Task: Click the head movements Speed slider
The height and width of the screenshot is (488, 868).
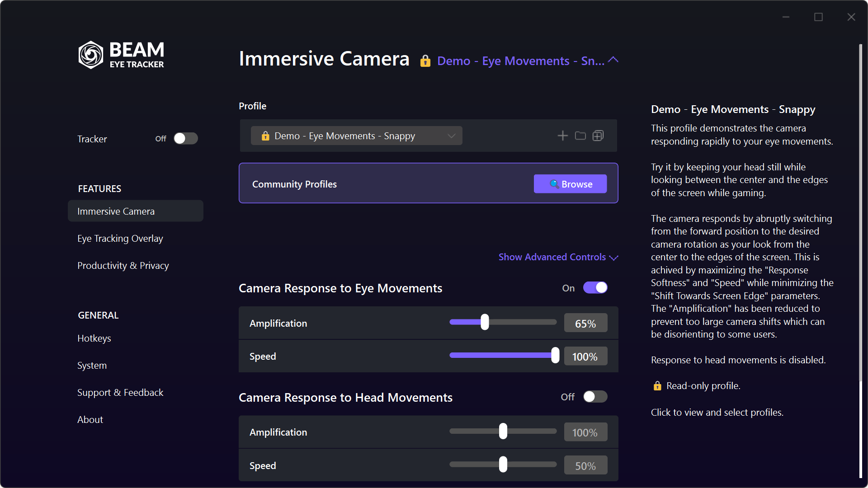Action: [503, 465]
